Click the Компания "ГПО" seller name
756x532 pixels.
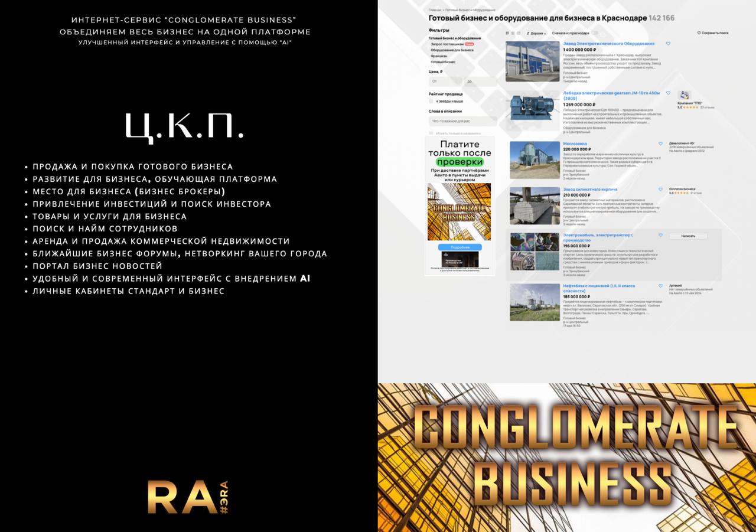(x=690, y=103)
